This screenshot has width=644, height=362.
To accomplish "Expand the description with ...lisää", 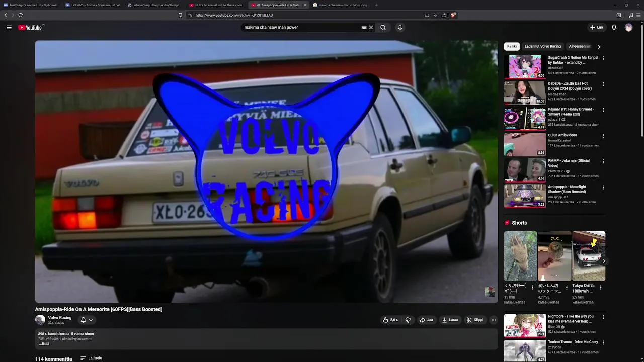I will coord(44,344).
